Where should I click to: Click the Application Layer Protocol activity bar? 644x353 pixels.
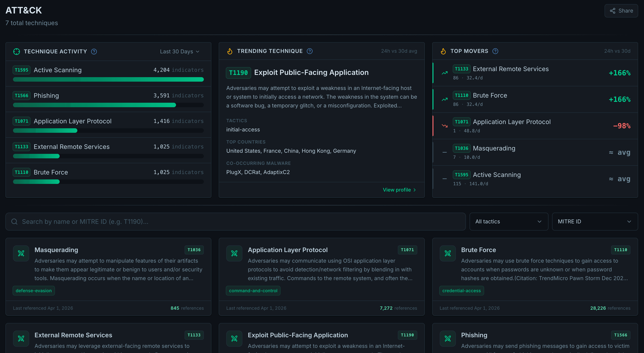coord(108,131)
